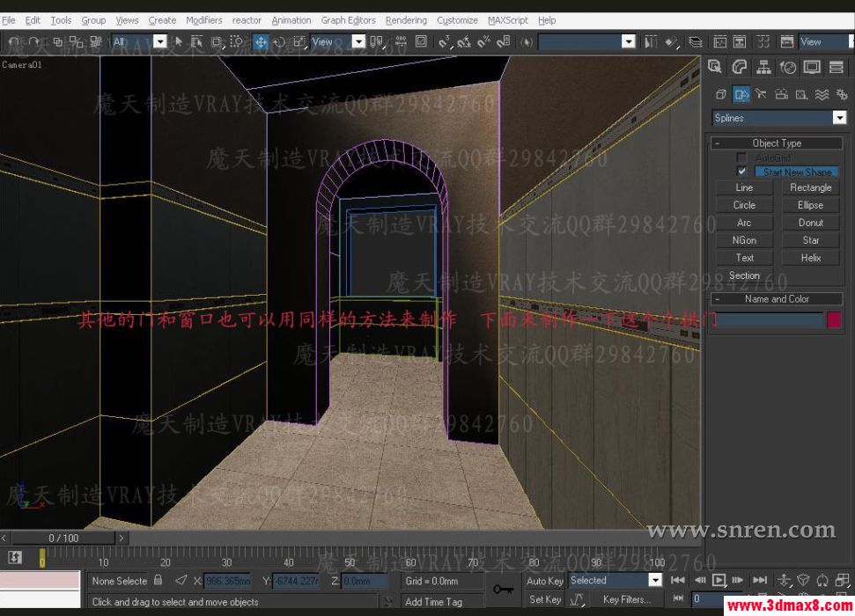Screen dimensions: 855x616
Task: Switch to the Modify panel icon
Action: (x=738, y=68)
